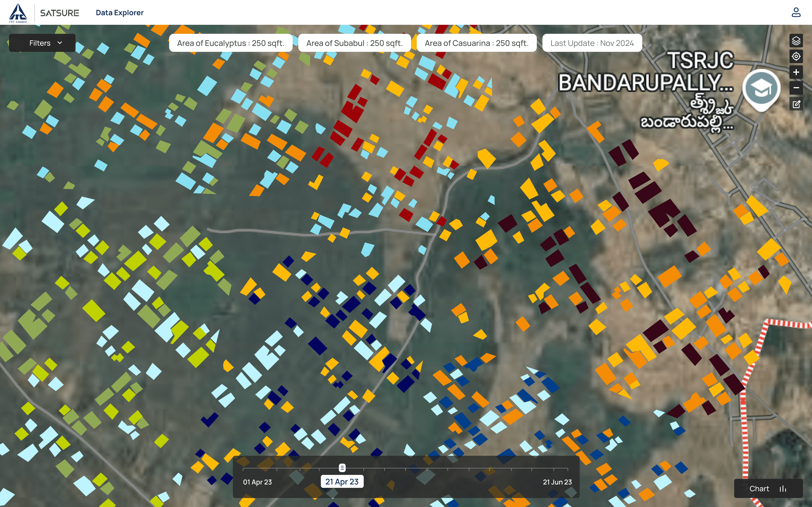Click the Area of Subabul info chip

[354, 43]
